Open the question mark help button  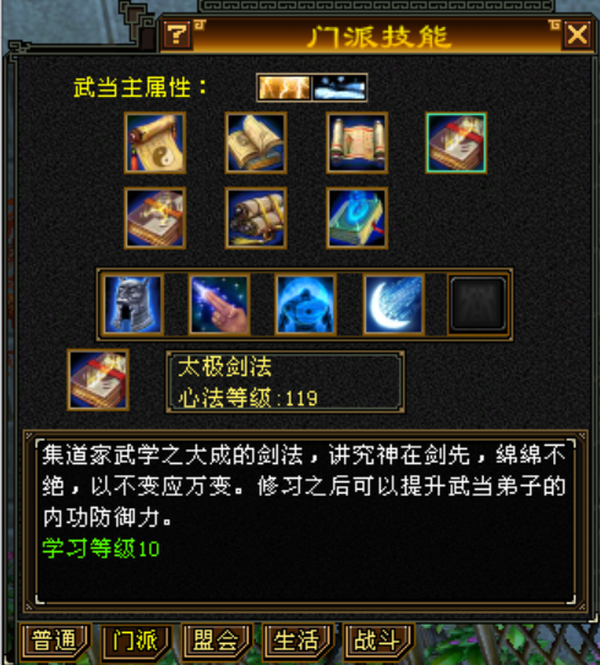click(x=177, y=35)
